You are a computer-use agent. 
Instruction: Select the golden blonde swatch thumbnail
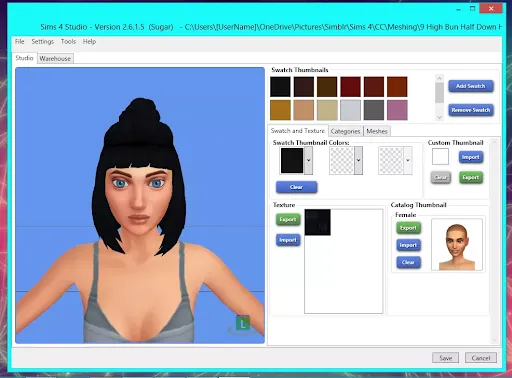280,110
